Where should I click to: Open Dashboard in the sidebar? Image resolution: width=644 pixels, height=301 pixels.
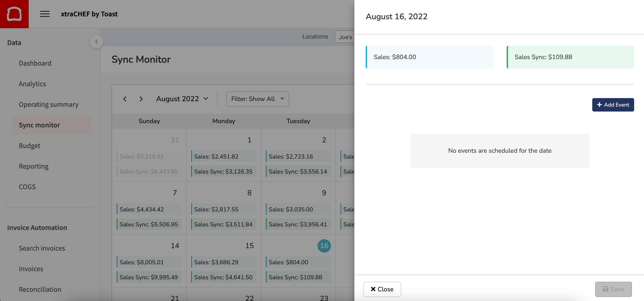35,63
